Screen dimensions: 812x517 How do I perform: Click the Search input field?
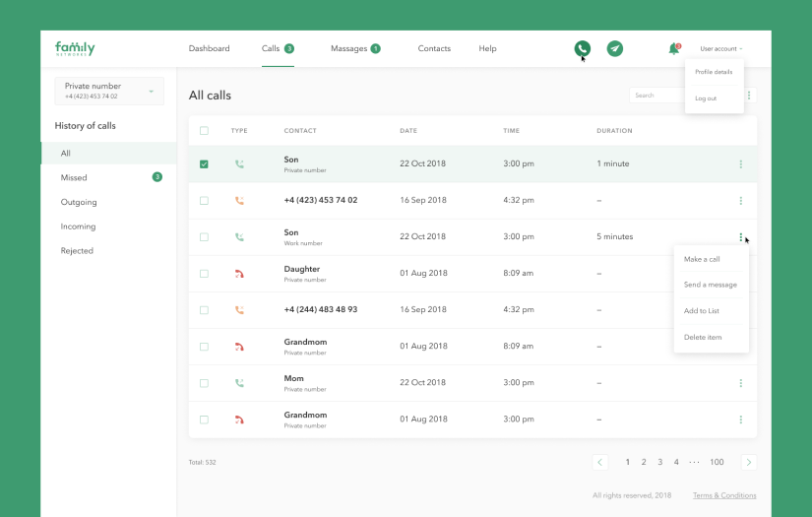click(657, 96)
